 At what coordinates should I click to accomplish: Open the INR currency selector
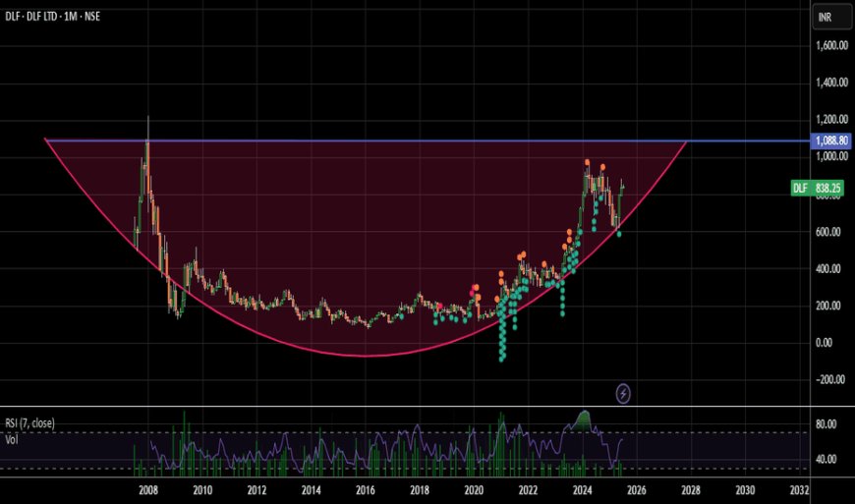[x=827, y=18]
